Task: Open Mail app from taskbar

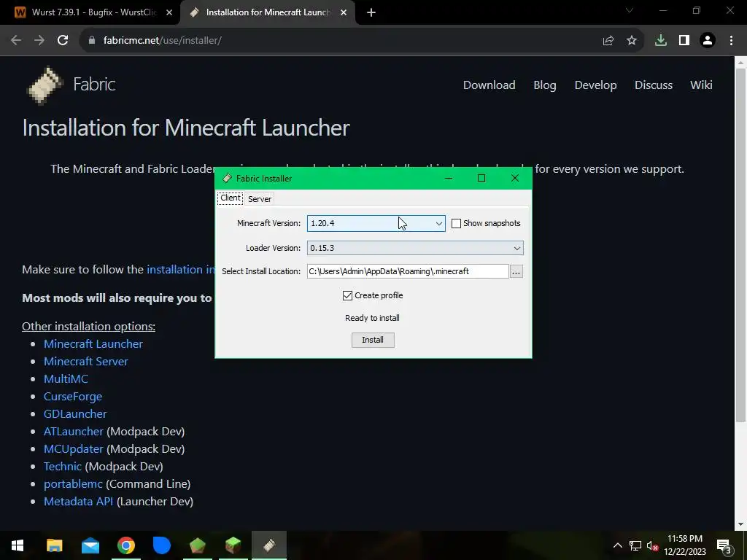Action: click(x=90, y=545)
